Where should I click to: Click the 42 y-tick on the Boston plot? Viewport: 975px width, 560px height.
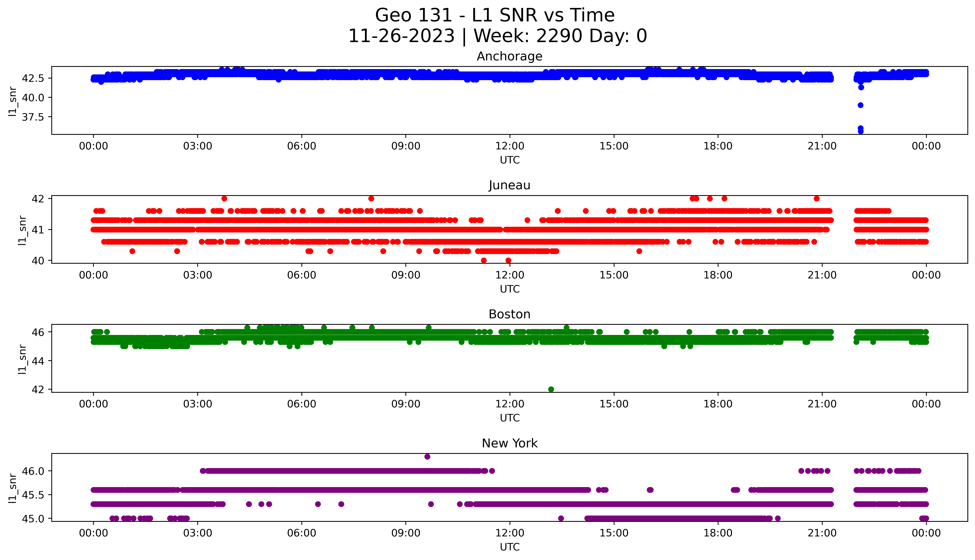tap(38, 390)
